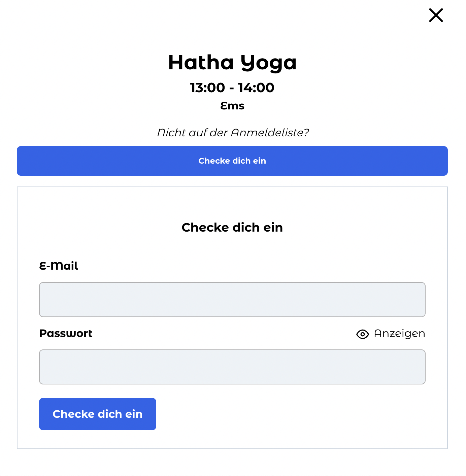Image resolution: width=466 pixels, height=476 pixels.
Task: Focus the E-Mail input field
Action: (x=232, y=300)
